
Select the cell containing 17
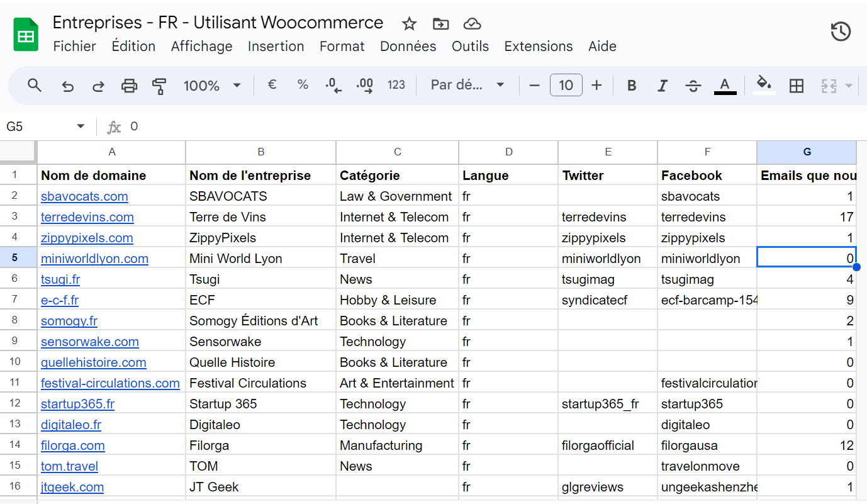pos(807,217)
